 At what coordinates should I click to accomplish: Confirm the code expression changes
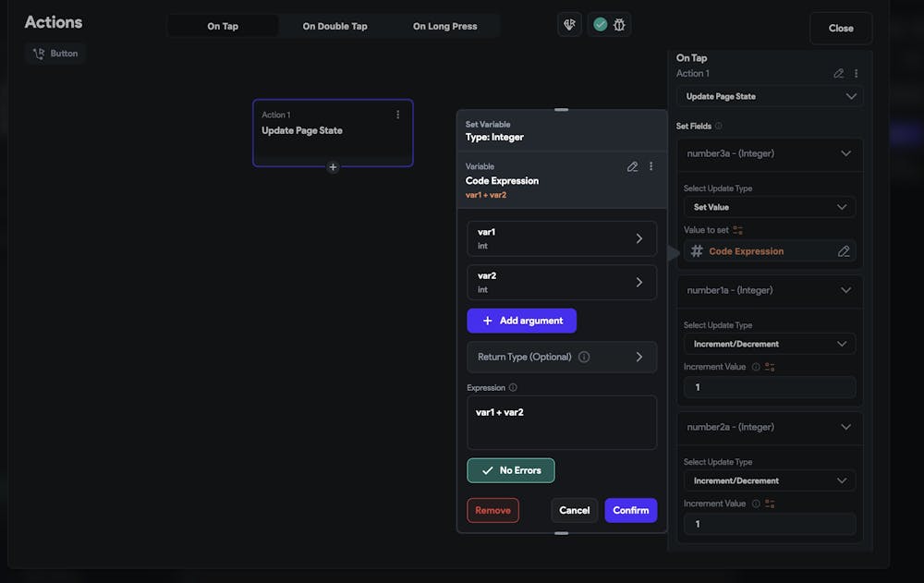(630, 510)
